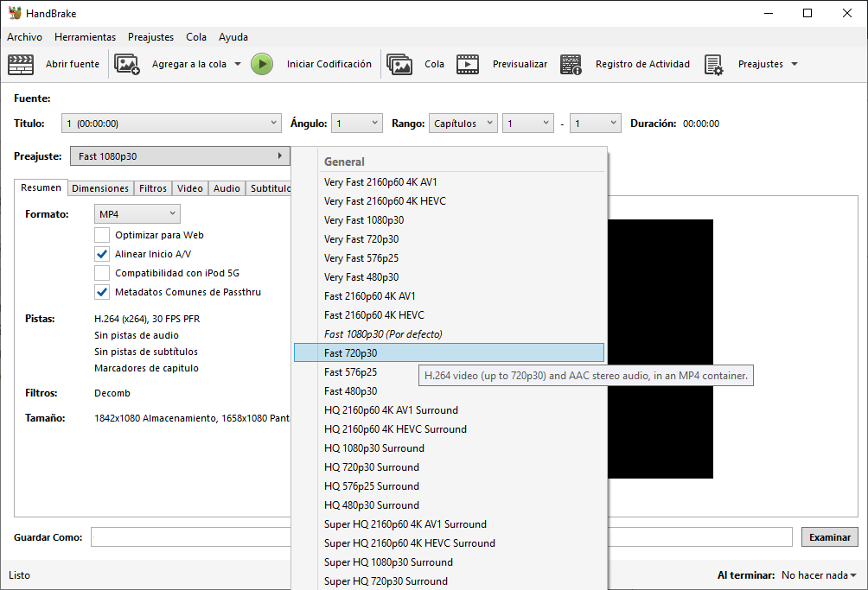This screenshot has width=868, height=590.
Task: Click the green Iniciar Codificación play icon
Action: pyautogui.click(x=262, y=64)
